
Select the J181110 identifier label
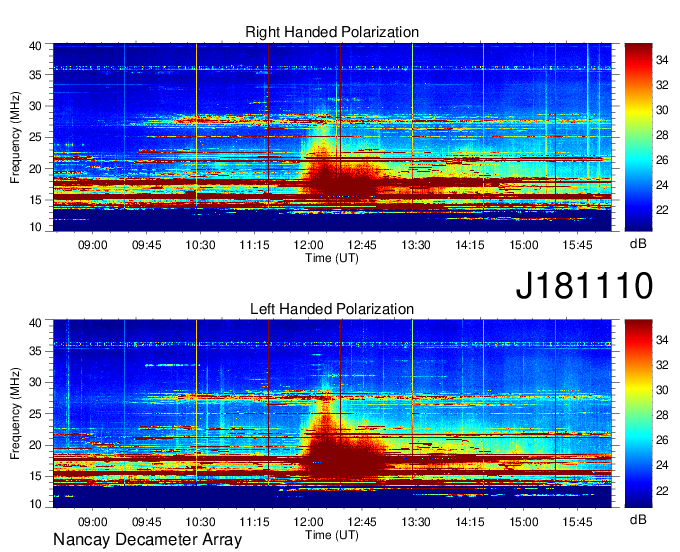(584, 285)
